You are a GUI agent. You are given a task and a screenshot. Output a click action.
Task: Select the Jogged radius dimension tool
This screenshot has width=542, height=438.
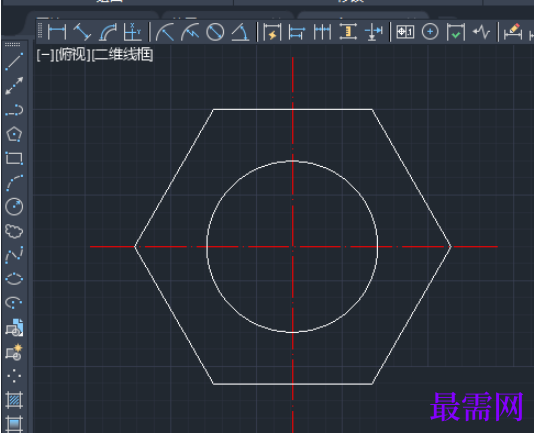pos(190,32)
